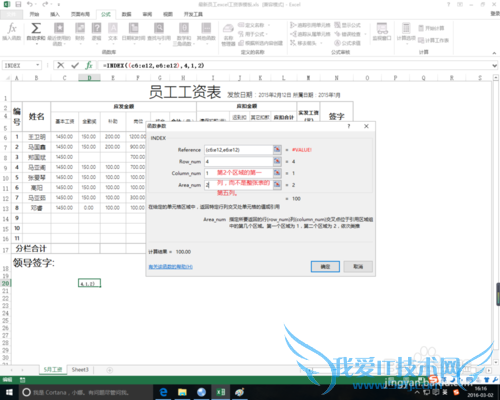Click the OK (确定) button in dialog
The height and width of the screenshot is (400, 500).
[325, 266]
